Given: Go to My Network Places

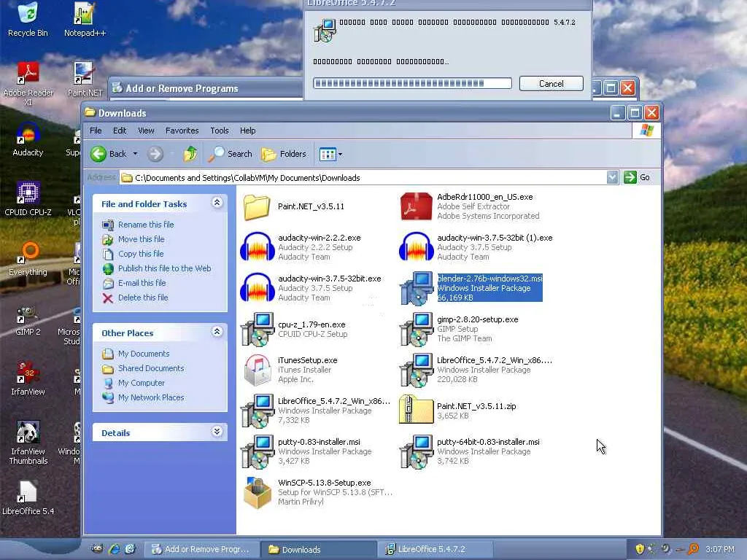Looking at the screenshot, I should point(150,397).
